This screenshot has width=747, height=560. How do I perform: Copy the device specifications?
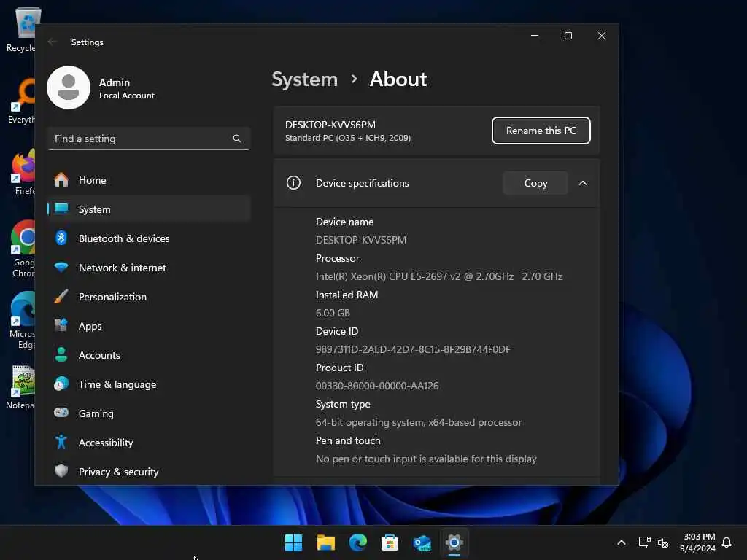(x=535, y=183)
